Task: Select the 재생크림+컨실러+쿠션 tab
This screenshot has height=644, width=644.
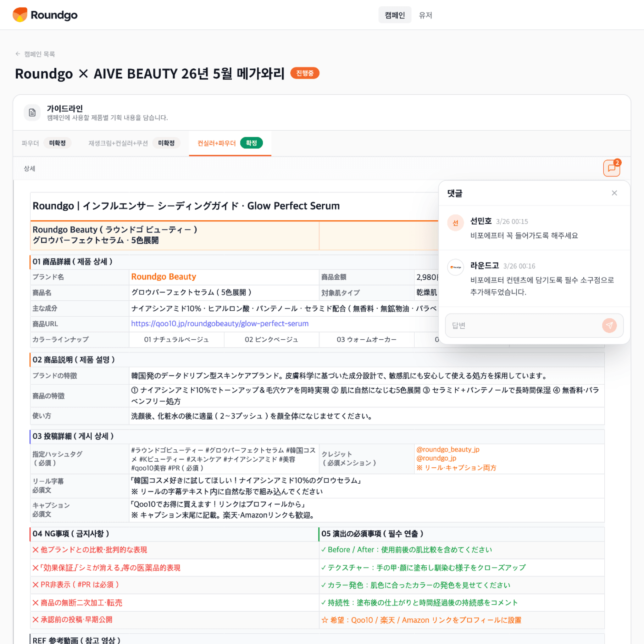Action: click(x=134, y=143)
